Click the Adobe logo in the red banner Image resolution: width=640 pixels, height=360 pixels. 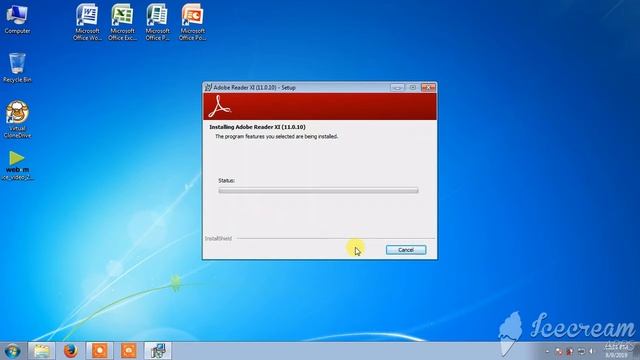[x=219, y=106]
